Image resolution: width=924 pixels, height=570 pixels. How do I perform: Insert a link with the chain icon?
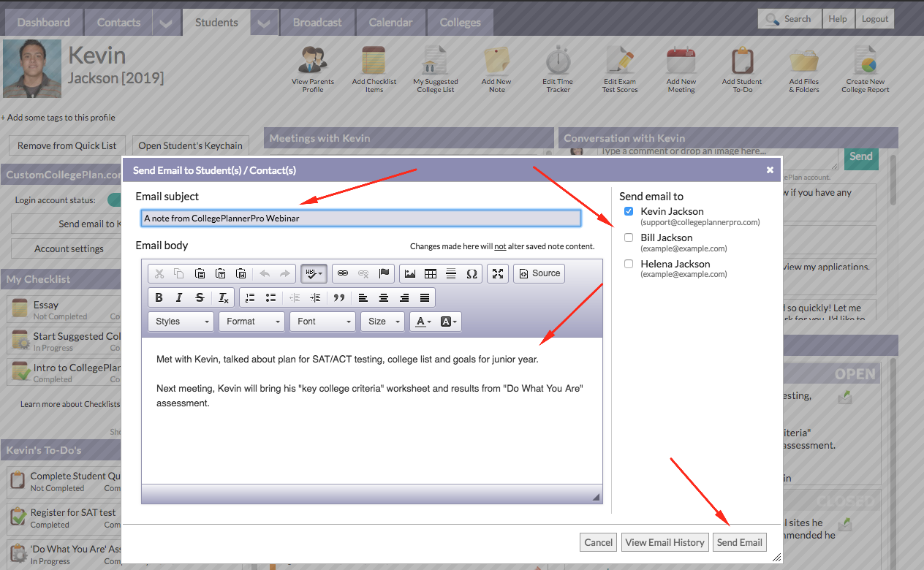[x=343, y=273]
